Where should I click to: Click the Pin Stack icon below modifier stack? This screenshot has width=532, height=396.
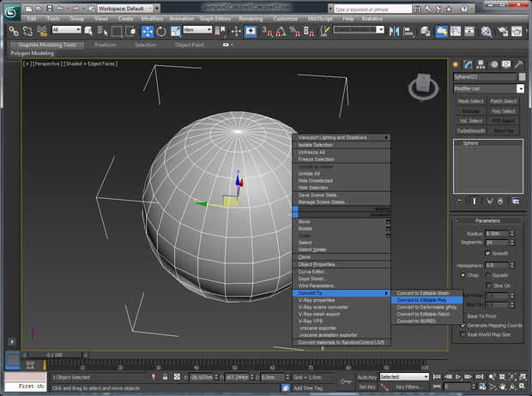coord(459,201)
